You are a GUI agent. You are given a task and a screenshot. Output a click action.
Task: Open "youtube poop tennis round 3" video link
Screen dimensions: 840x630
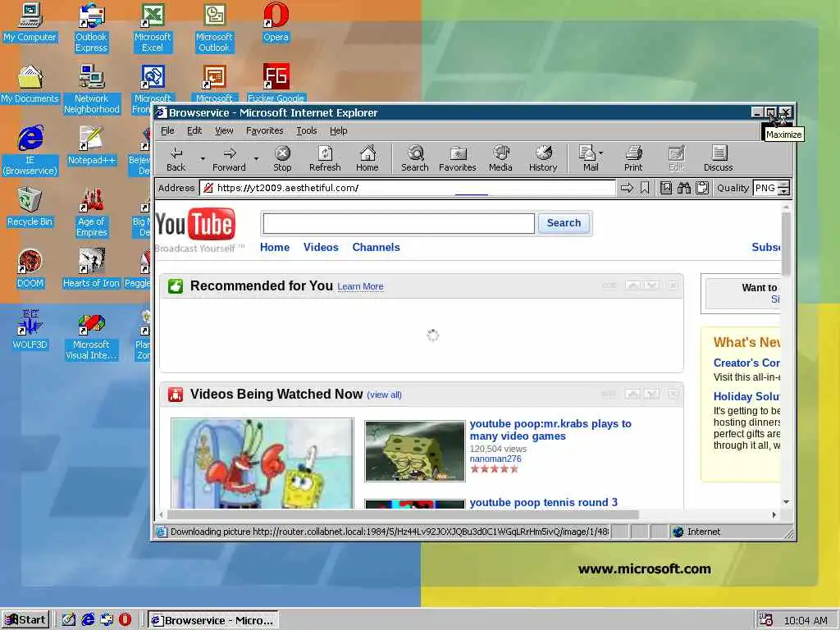pyautogui.click(x=543, y=503)
